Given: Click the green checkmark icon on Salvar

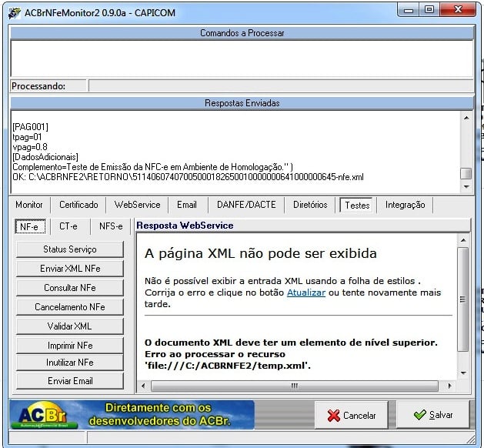Looking at the screenshot, I should 419,415.
